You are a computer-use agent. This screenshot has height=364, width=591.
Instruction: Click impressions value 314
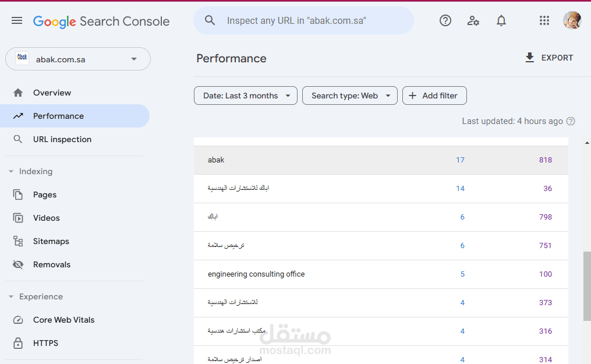click(x=546, y=360)
